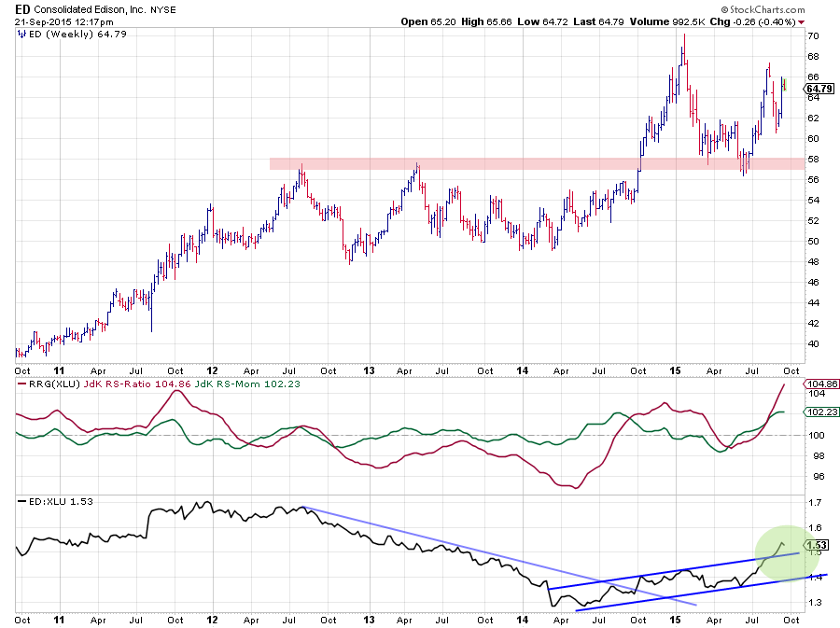Viewport: 840px width, 628px height.
Task: Click the 'ED (Weekly) 64.79' legend label
Action: pos(77,35)
